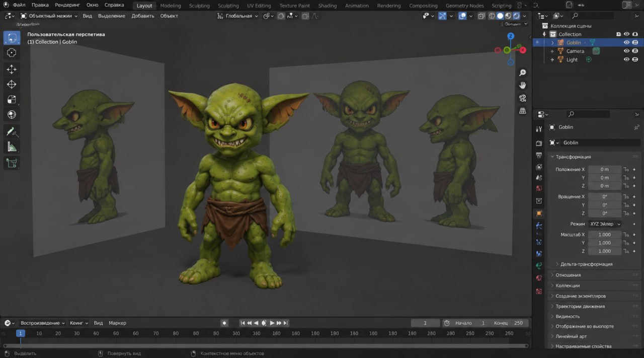Switch to the Shading workspace tab
The image size is (644, 358).
tap(328, 6)
